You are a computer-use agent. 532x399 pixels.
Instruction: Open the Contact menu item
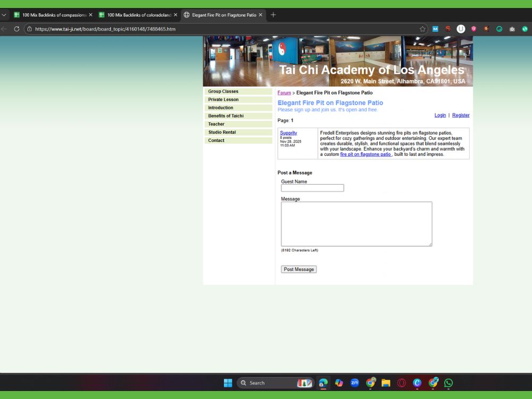tap(238, 140)
